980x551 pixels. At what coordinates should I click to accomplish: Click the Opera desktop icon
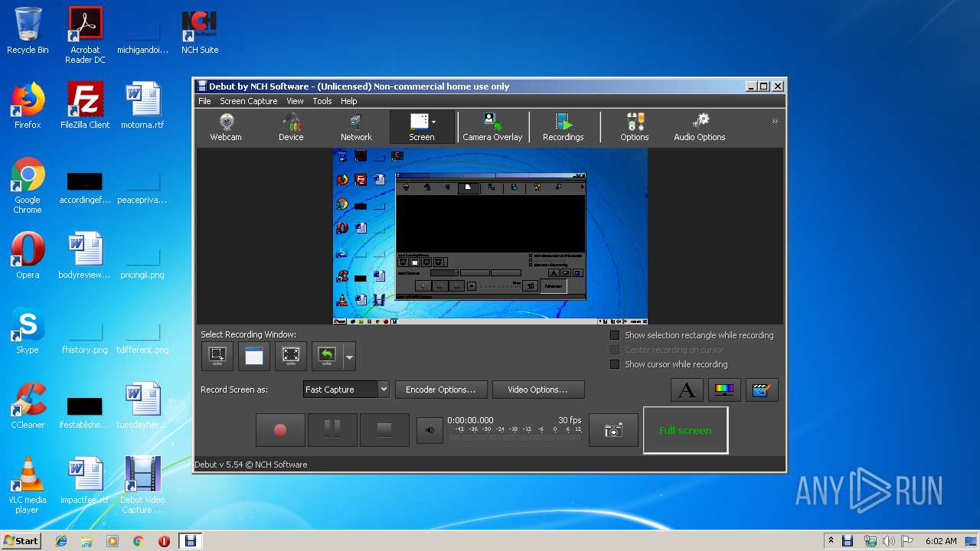[x=28, y=256]
